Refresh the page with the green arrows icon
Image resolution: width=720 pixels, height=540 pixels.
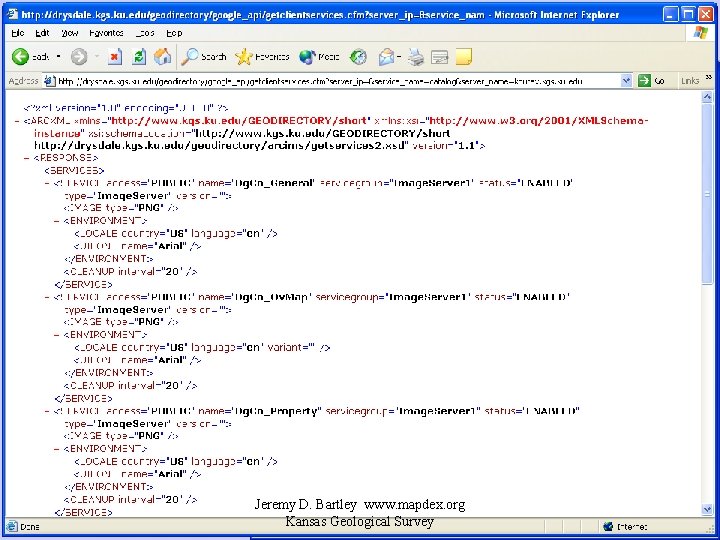coord(139,57)
